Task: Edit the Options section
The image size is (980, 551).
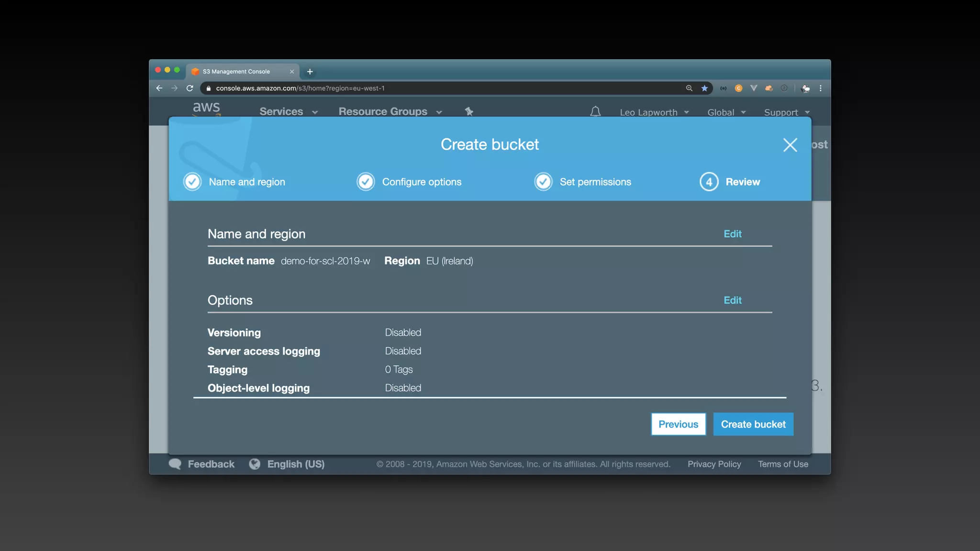Action: coord(732,300)
